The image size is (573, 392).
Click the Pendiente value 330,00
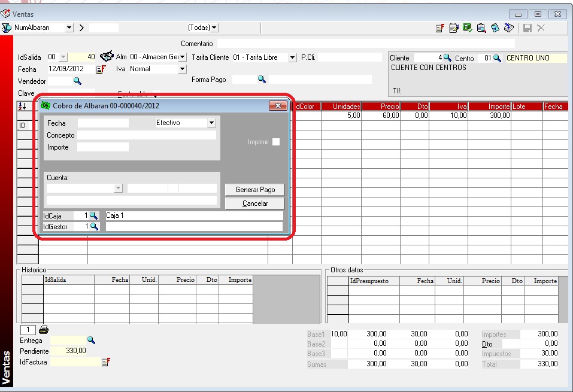pyautogui.click(x=68, y=351)
